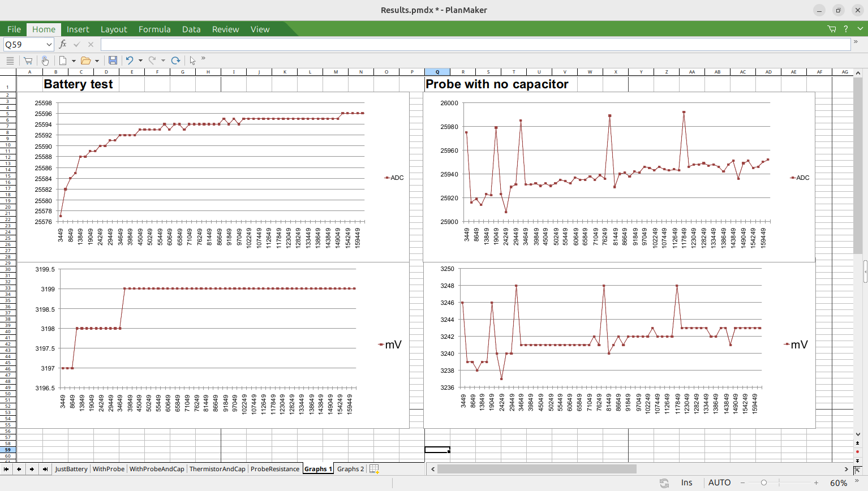
Task: Open help with the question mark icon
Action: [846, 29]
